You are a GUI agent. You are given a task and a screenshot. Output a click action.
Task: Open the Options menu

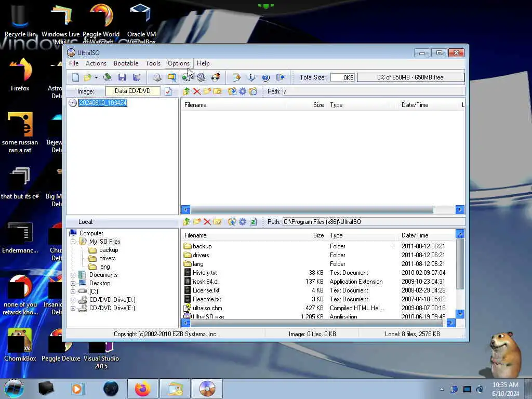(x=179, y=63)
